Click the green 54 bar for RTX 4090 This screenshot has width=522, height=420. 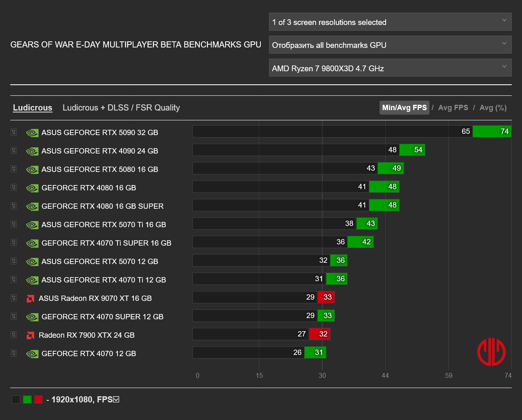(x=412, y=150)
